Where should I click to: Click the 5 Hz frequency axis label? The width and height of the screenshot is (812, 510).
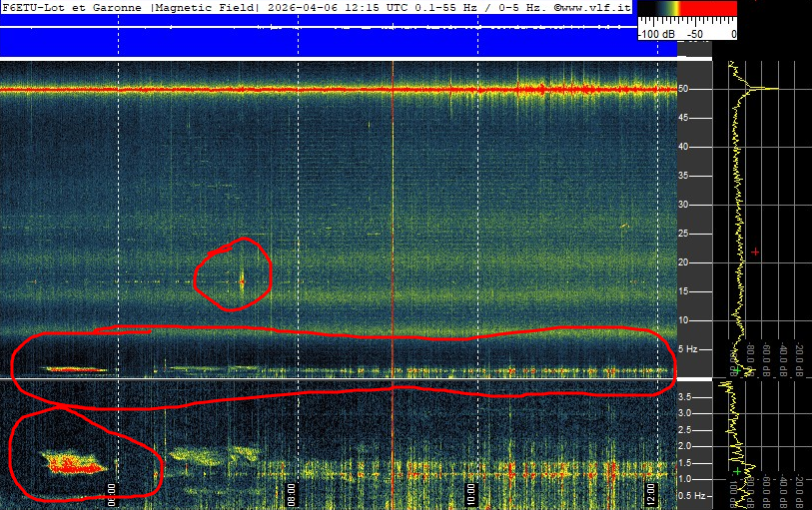688,349
